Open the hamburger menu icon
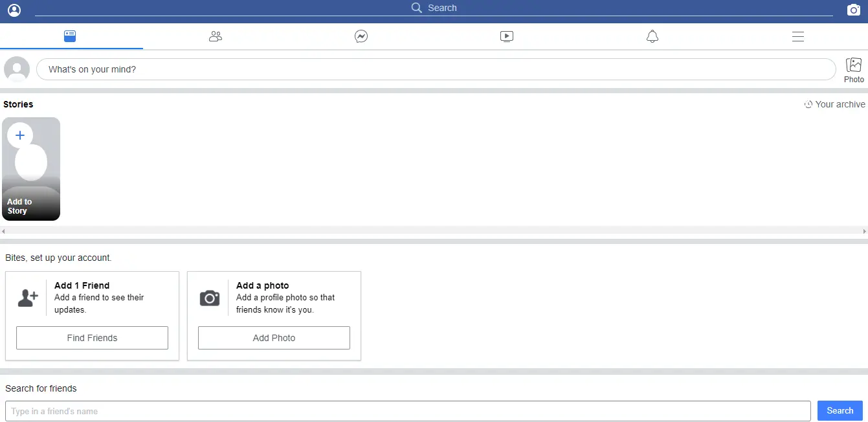Screen dimensions: 868x422 click(x=797, y=37)
